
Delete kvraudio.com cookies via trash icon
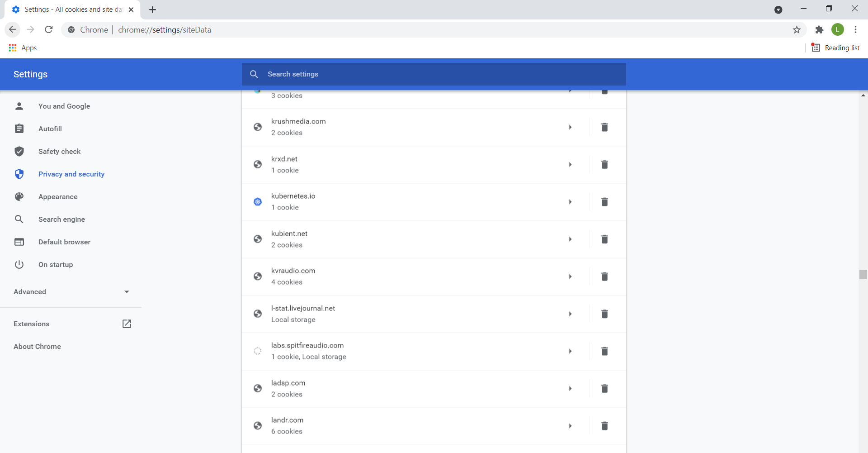(604, 277)
